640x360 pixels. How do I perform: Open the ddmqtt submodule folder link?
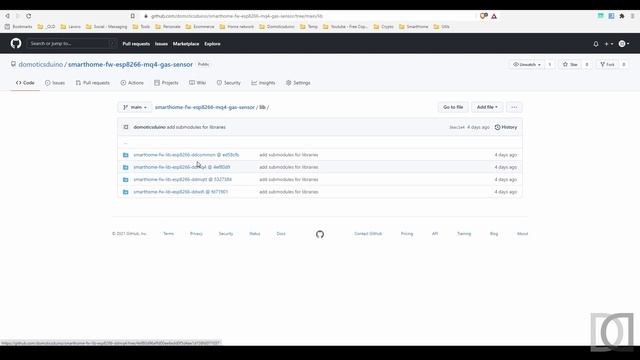[x=182, y=180]
